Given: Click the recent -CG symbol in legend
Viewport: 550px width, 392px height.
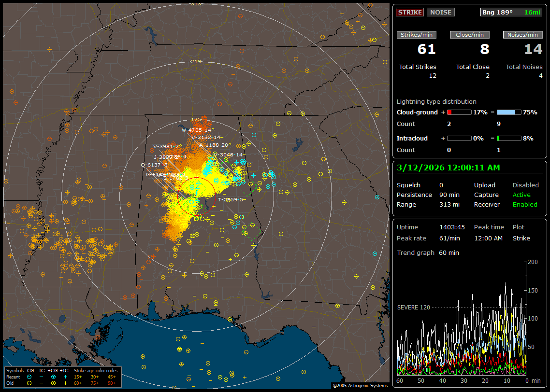Looking at the screenshot, I should 29,377.
